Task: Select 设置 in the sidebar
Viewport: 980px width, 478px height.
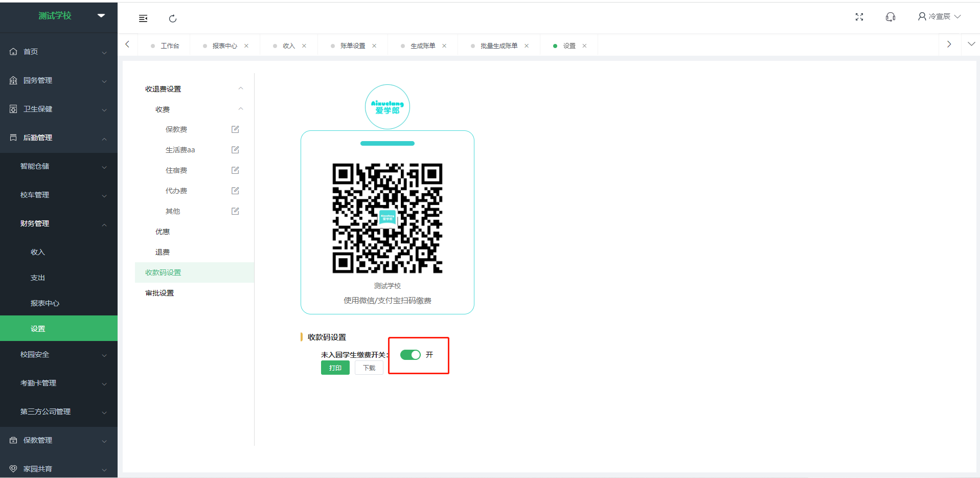Action: [x=59, y=328]
